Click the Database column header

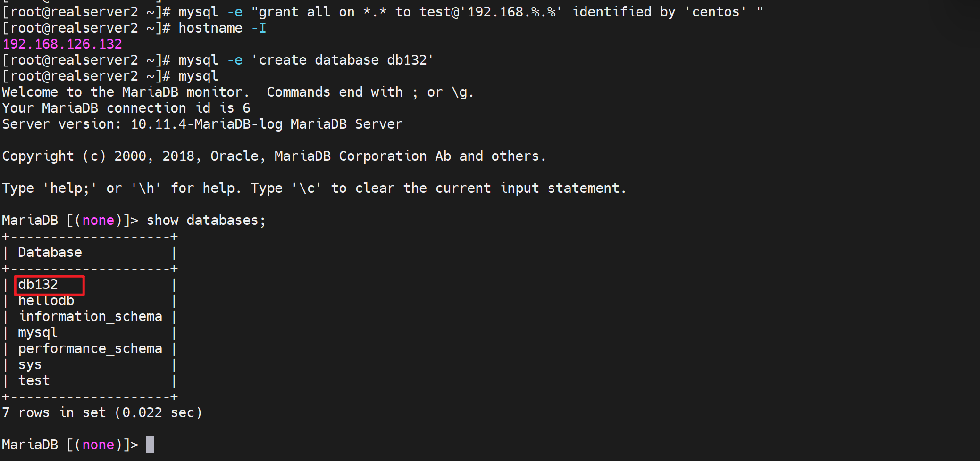pyautogui.click(x=50, y=253)
